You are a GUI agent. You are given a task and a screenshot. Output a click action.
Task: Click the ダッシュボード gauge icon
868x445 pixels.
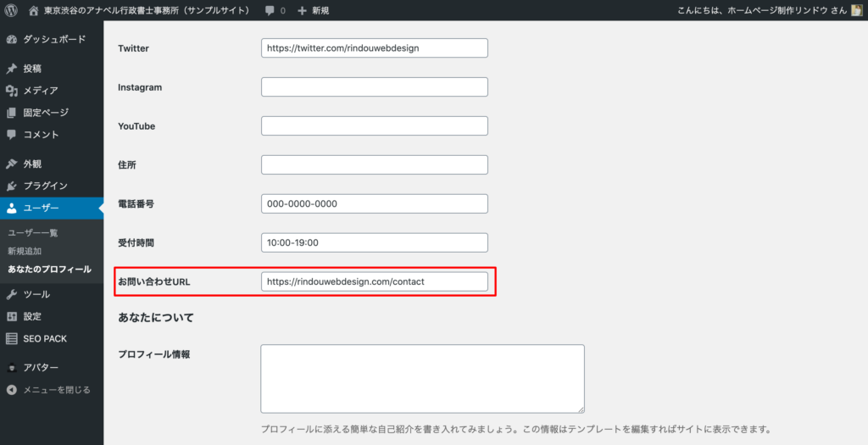(12, 39)
